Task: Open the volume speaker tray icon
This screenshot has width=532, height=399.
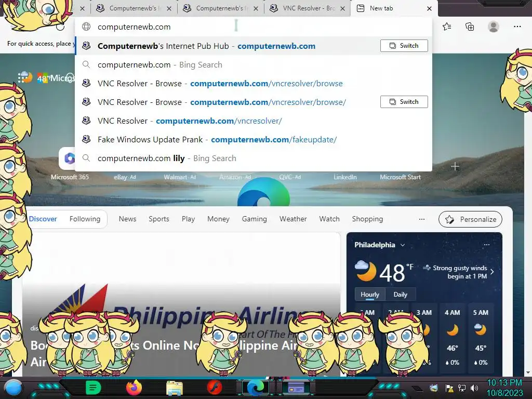Action: tap(474, 388)
